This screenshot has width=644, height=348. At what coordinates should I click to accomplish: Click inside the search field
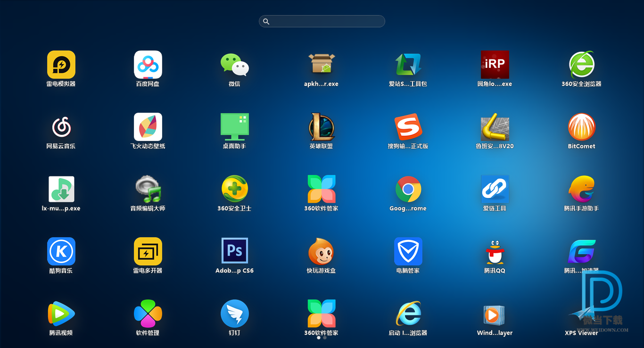coord(322,21)
